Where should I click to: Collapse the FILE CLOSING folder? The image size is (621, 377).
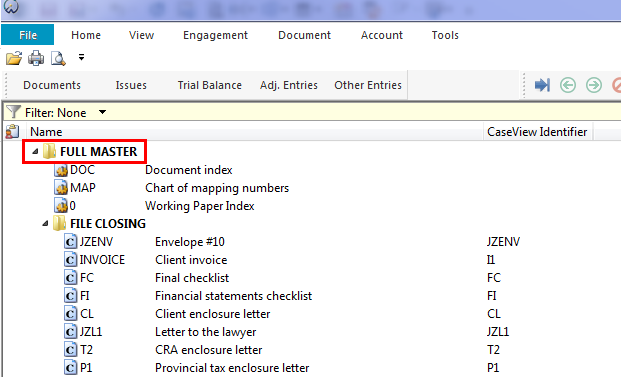point(45,224)
